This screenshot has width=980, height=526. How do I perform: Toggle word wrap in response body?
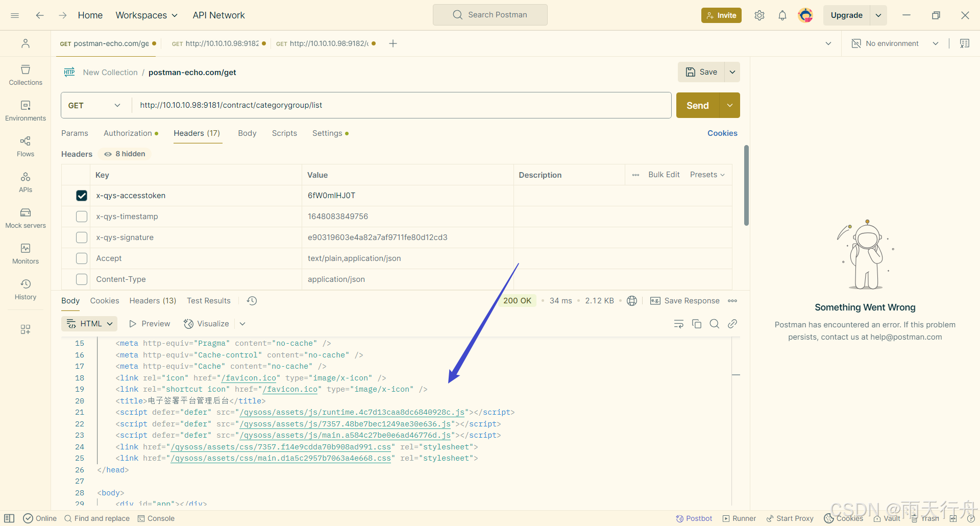pos(679,324)
